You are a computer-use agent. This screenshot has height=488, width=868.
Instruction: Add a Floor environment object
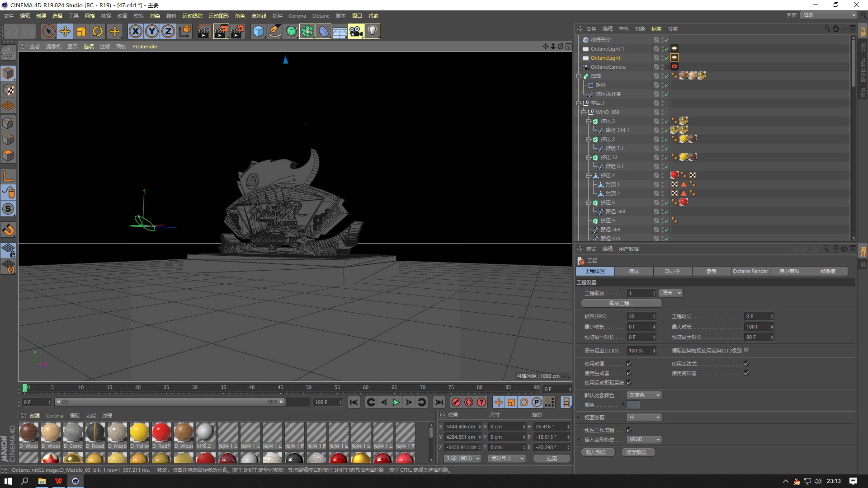tap(340, 31)
